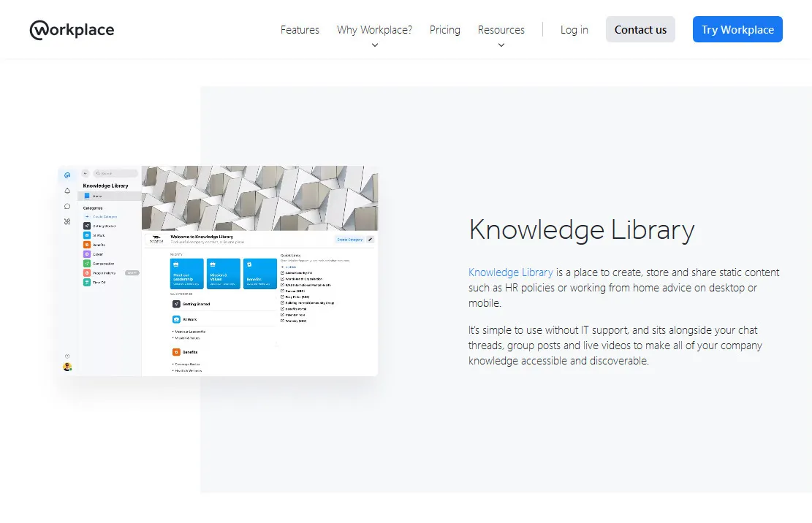
Task: Click the notifications bell icon in the preview sidebar
Action: (x=67, y=191)
